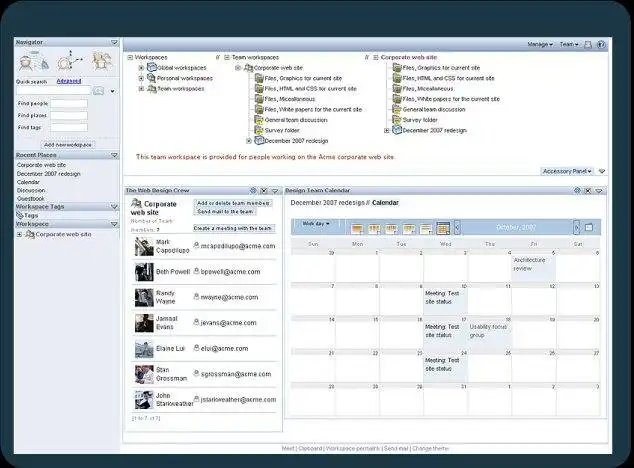Click the presence icon beside bpowell@acme.com
Viewport: 634px width, 468px height.
(x=197, y=271)
